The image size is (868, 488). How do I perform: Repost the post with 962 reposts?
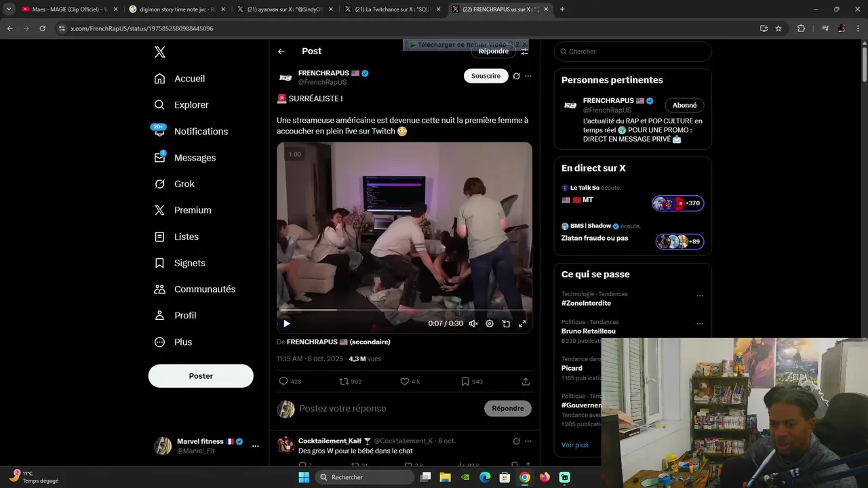coord(351,382)
